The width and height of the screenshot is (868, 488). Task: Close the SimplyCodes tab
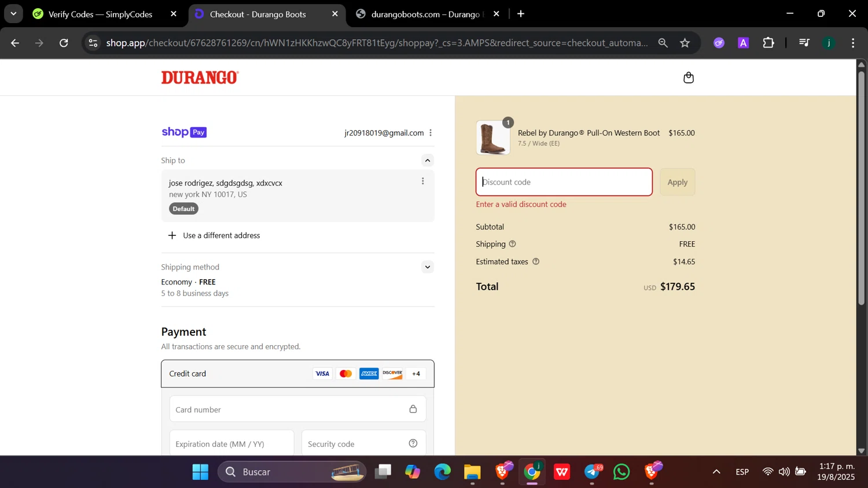(x=174, y=14)
